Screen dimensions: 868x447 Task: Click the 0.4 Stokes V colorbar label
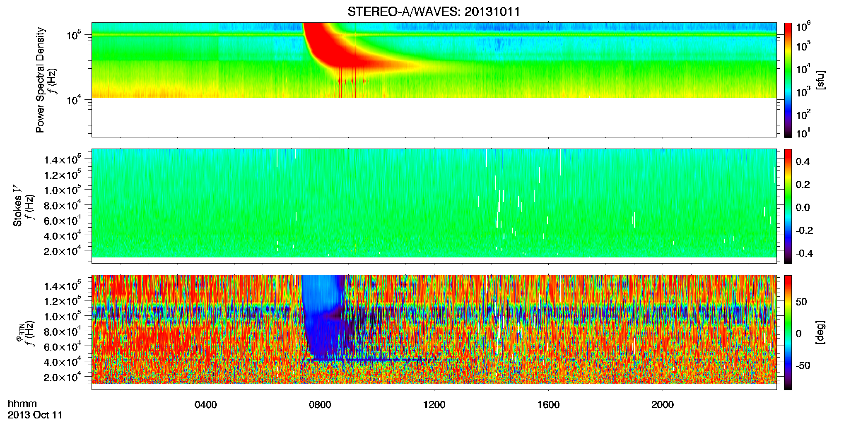pyautogui.click(x=803, y=162)
